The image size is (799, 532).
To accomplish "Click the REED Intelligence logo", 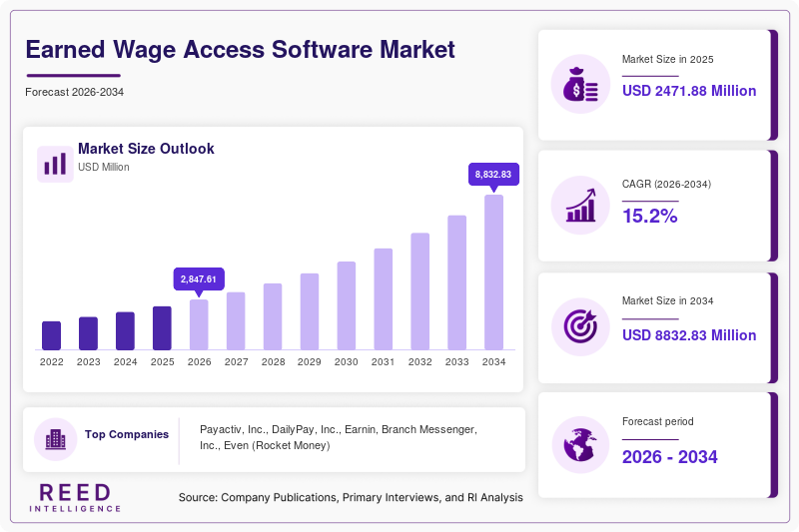I will click(x=75, y=497).
